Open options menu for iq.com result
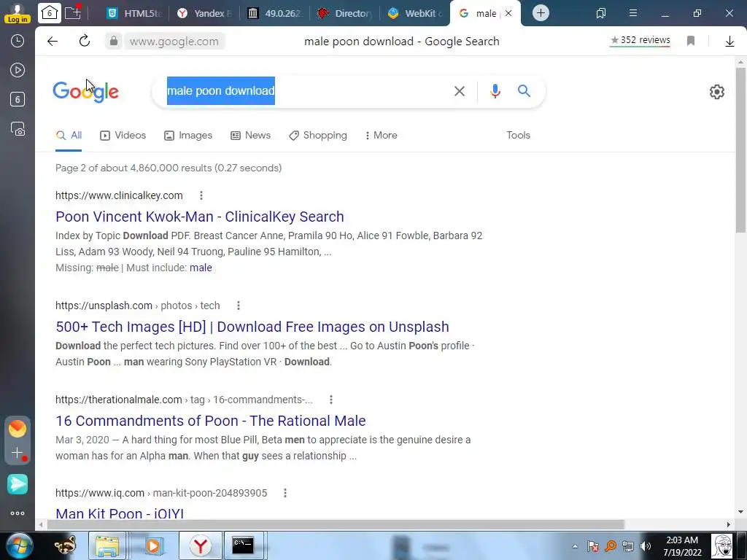 coord(285,493)
